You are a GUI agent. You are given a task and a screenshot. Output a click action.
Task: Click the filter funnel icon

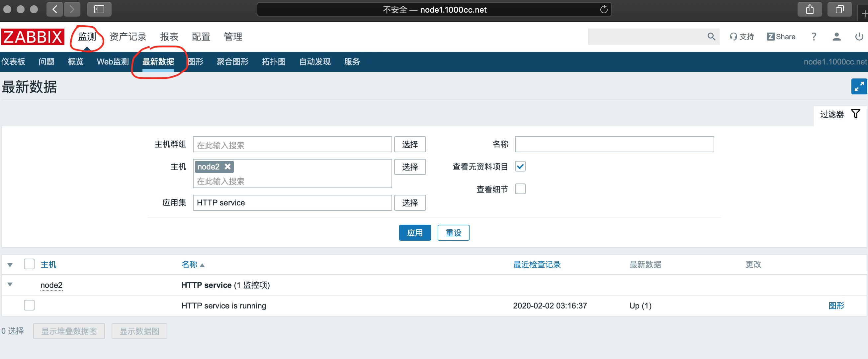(855, 114)
